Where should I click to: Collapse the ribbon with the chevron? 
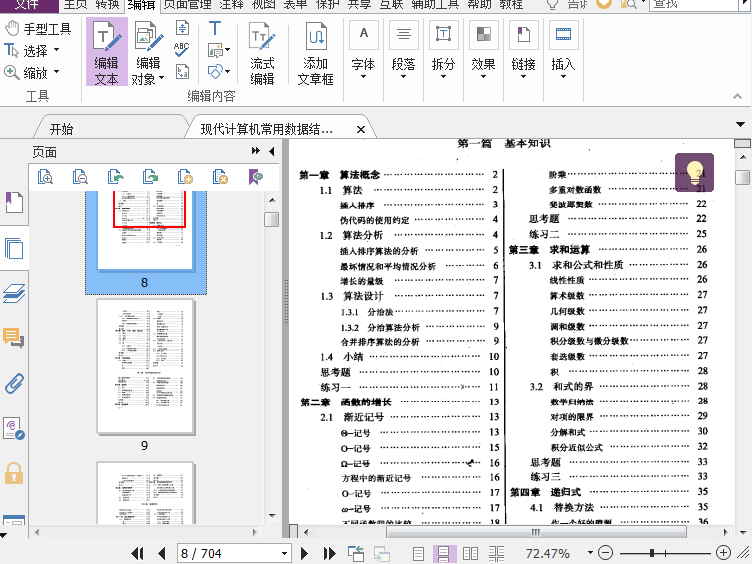coord(738,96)
